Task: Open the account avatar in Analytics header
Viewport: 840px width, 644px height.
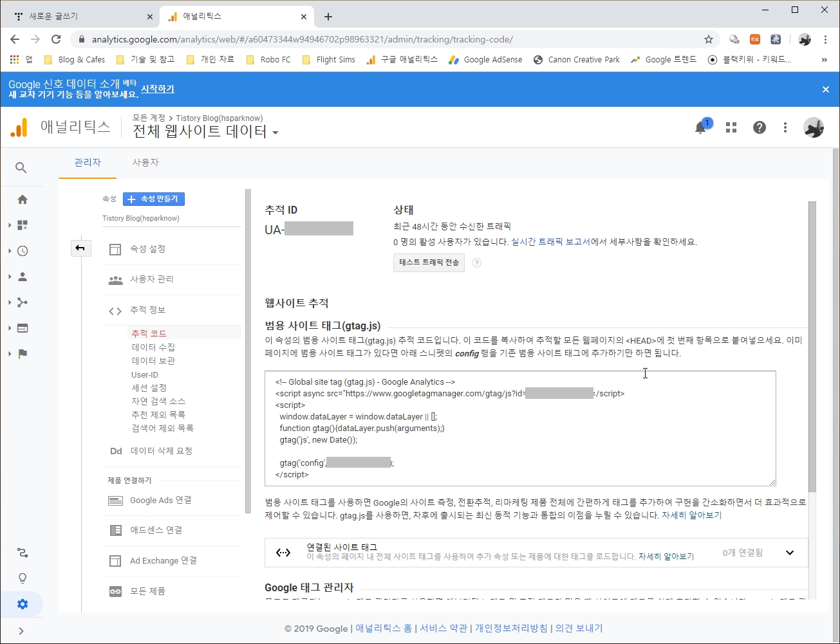Action: click(814, 127)
